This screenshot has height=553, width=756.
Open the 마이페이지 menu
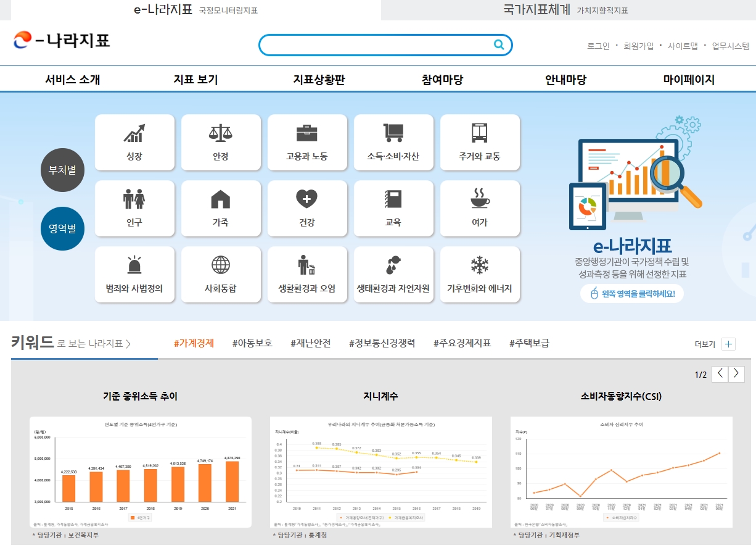689,80
